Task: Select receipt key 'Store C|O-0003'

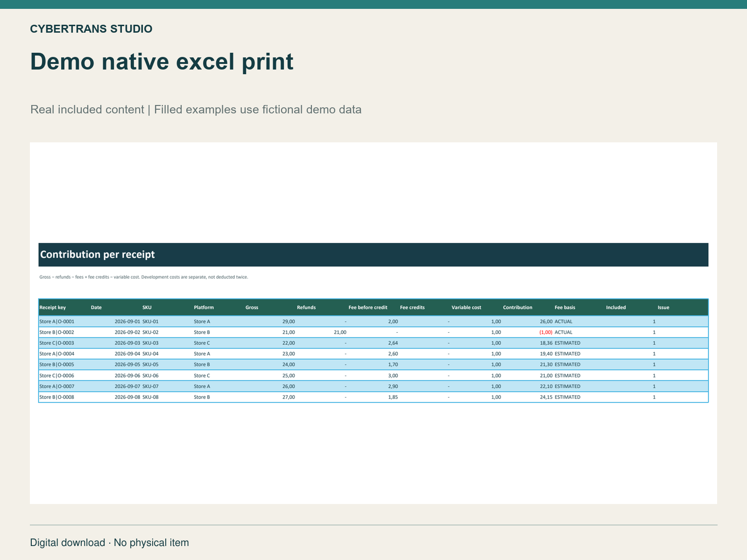Action: 57,343
